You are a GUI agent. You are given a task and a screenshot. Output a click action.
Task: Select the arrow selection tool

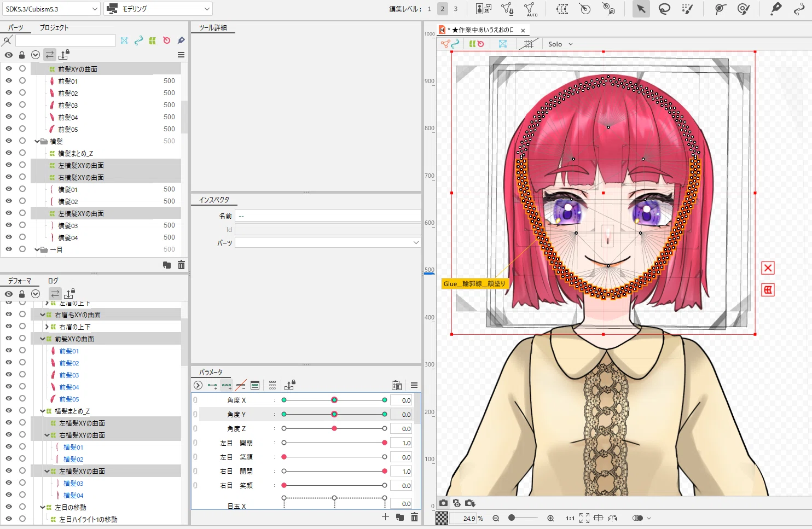tap(641, 9)
